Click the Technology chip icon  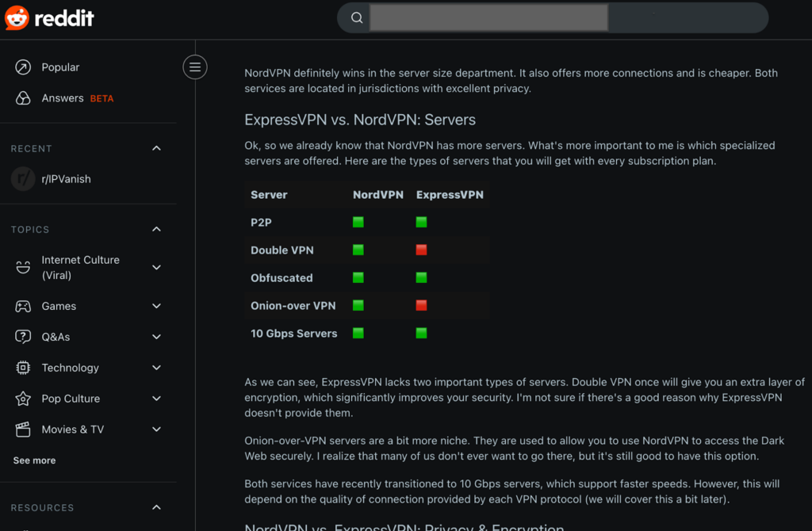pyautogui.click(x=23, y=368)
